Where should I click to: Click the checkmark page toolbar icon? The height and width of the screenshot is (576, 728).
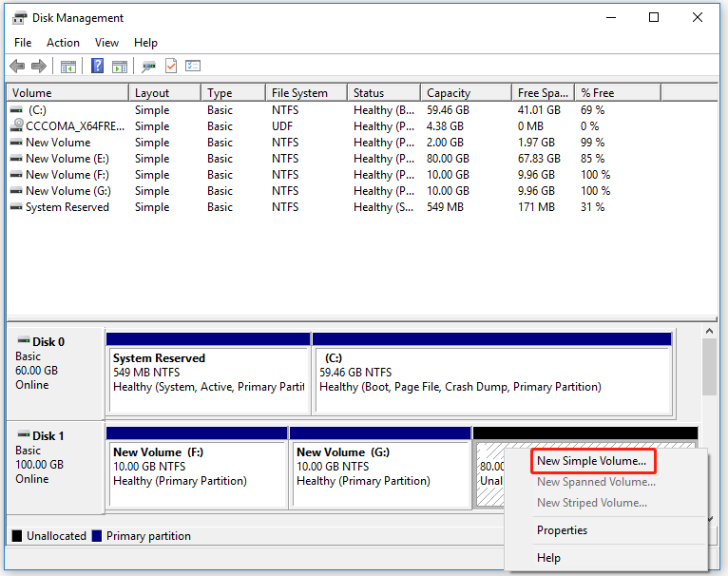[x=171, y=66]
